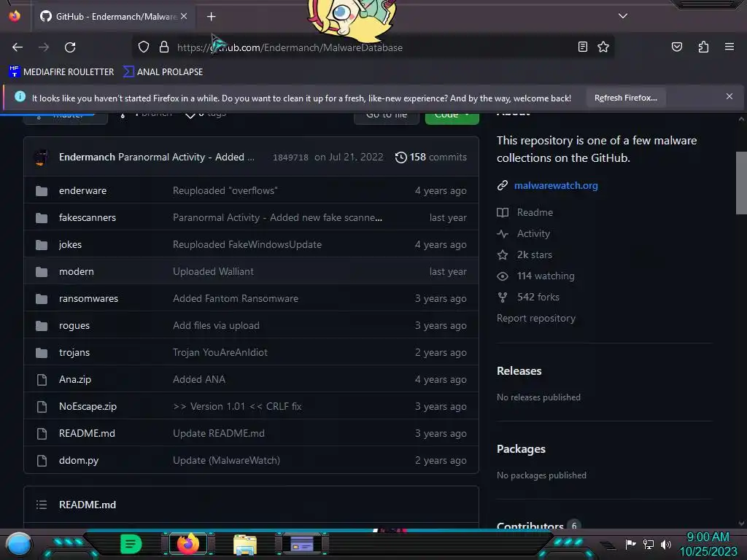
Task: Click the volume speaker tray icon
Action: coord(665,544)
